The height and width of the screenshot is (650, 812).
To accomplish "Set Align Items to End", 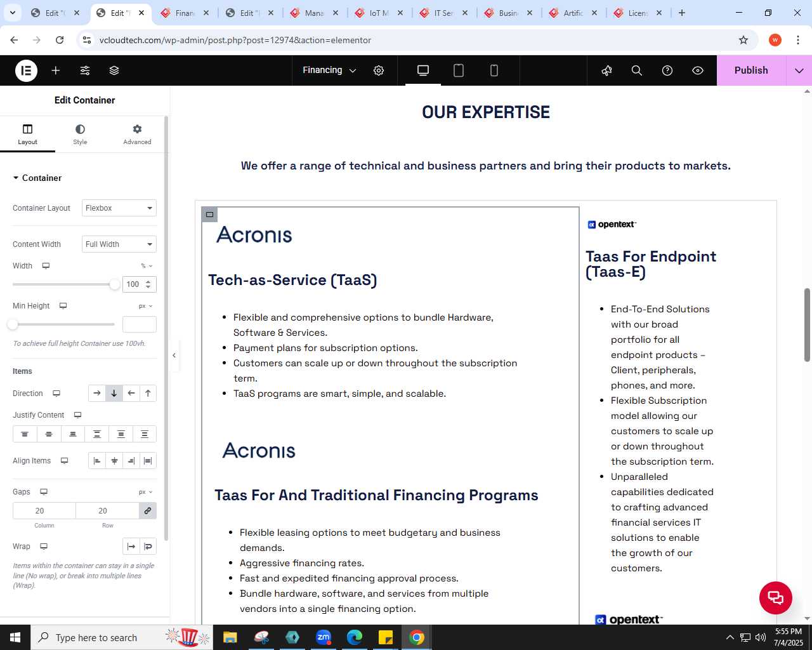I will click(x=131, y=461).
